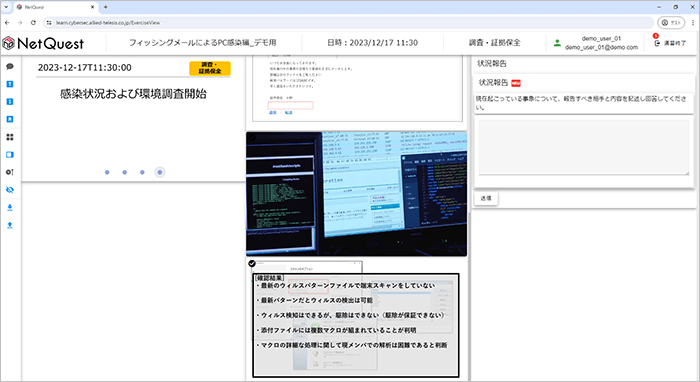Open the computer monitors photo thumbnail
This screenshot has width=700, height=382.
(x=356, y=194)
